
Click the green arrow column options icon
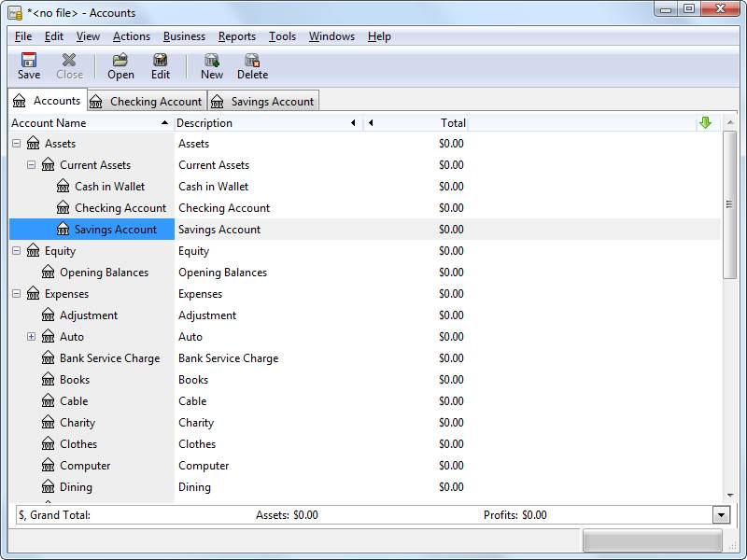[705, 123]
